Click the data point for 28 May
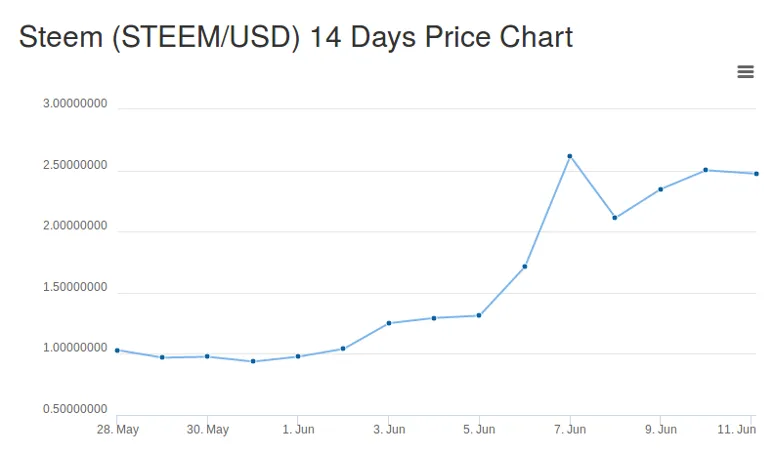 117,350
